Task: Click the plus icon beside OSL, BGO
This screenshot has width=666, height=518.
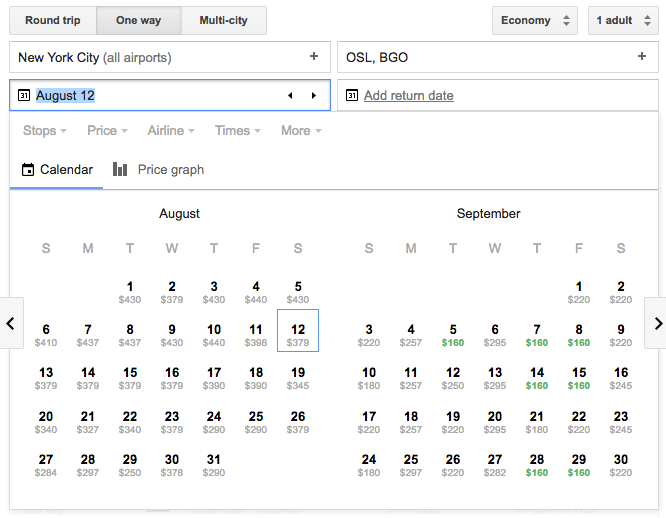Action: (642, 57)
